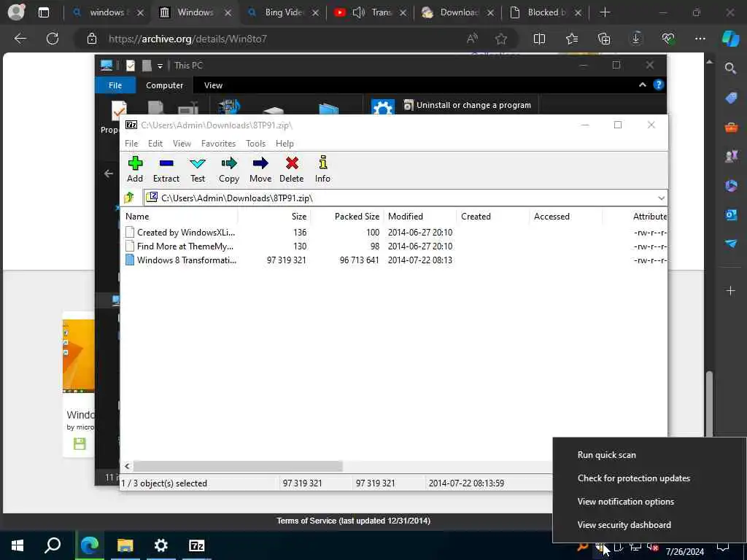Open the 7-Zip Edit menu
The width and height of the screenshot is (747, 560).
click(155, 144)
